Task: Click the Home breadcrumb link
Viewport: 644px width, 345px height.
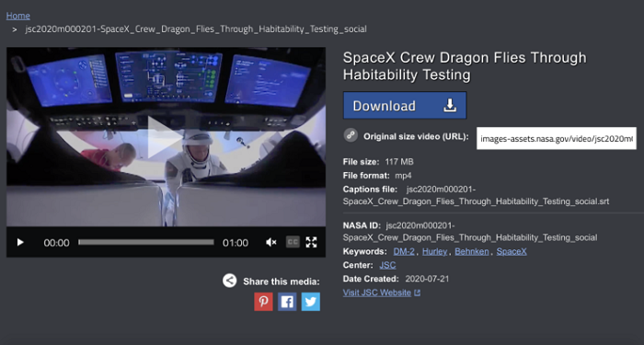Action: pyautogui.click(x=18, y=16)
